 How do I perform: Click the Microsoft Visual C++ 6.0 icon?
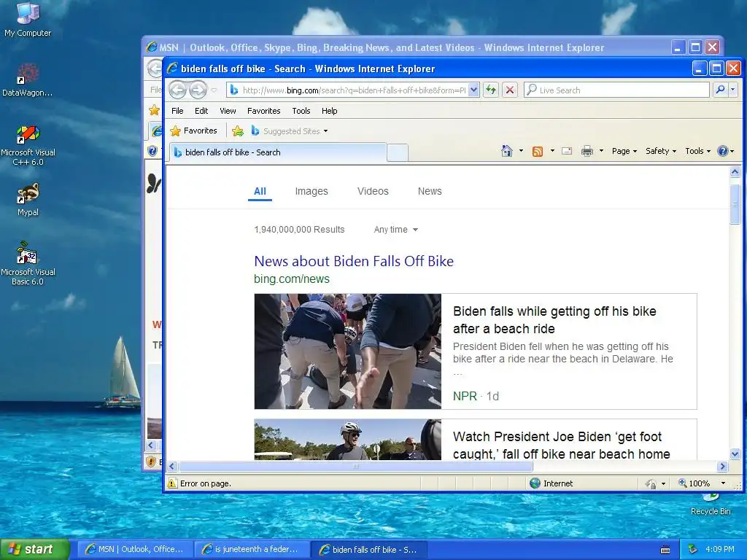[x=28, y=146]
